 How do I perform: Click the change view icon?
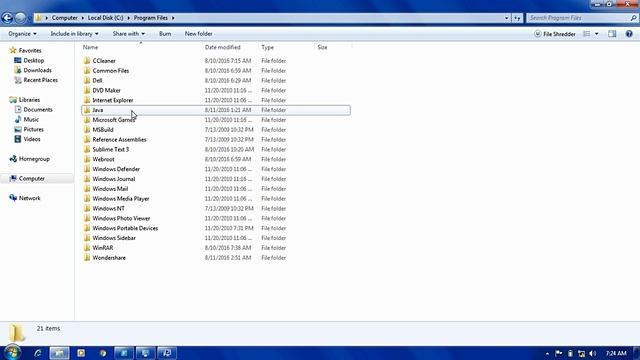[x=587, y=34]
